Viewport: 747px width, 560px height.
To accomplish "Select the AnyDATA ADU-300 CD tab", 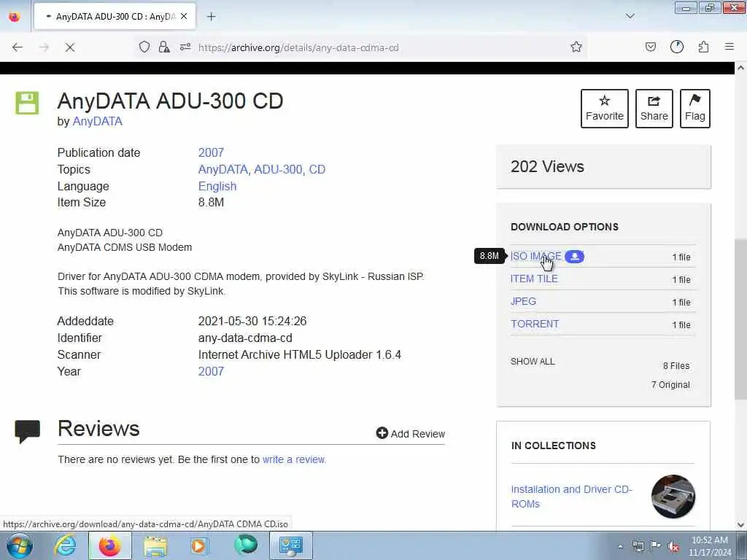I will 115,17.
